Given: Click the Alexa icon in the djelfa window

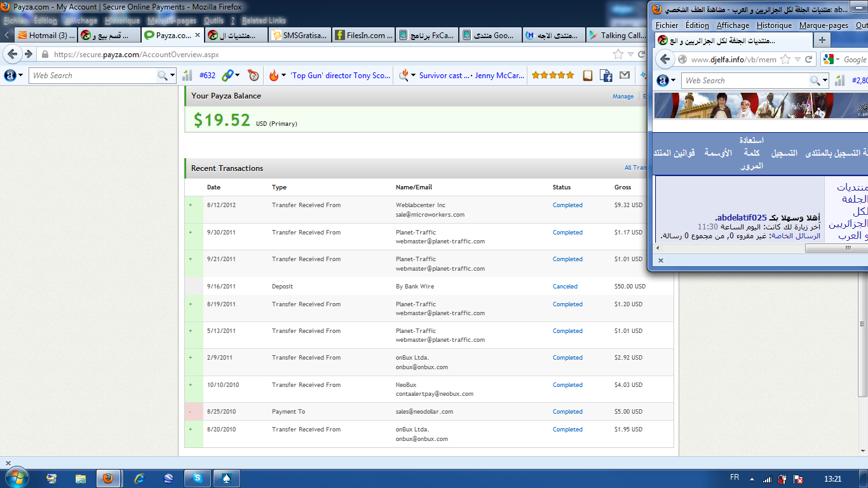Looking at the screenshot, I should (x=663, y=81).
